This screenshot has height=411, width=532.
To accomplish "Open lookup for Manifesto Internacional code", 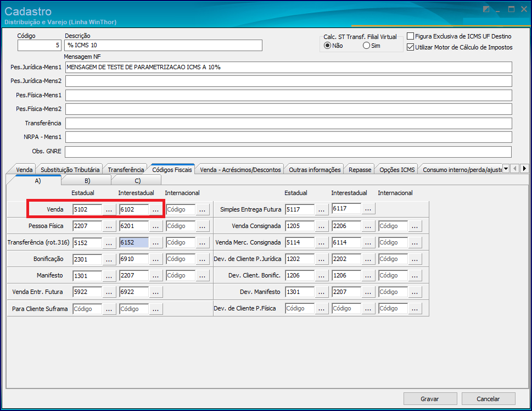I will pos(203,276).
